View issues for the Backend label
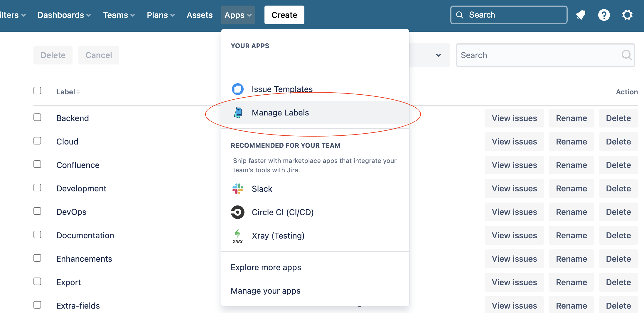Viewport: 644px width, 313px height. tap(514, 118)
